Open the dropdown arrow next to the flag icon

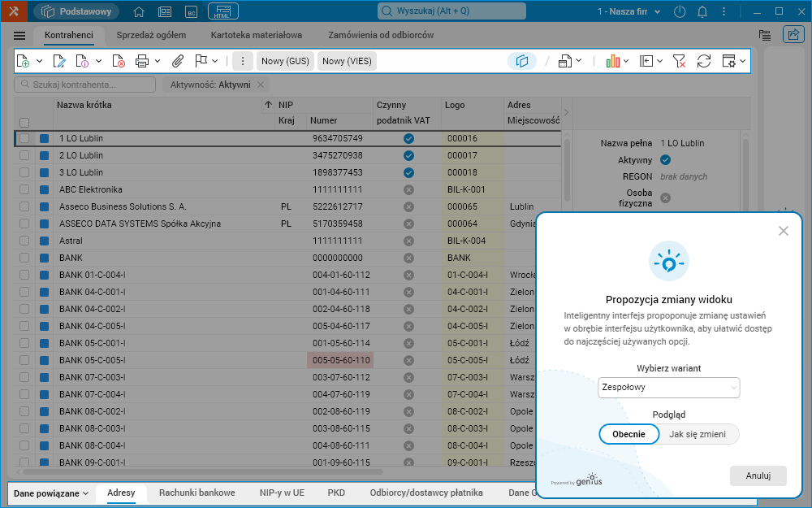pyautogui.click(x=215, y=61)
